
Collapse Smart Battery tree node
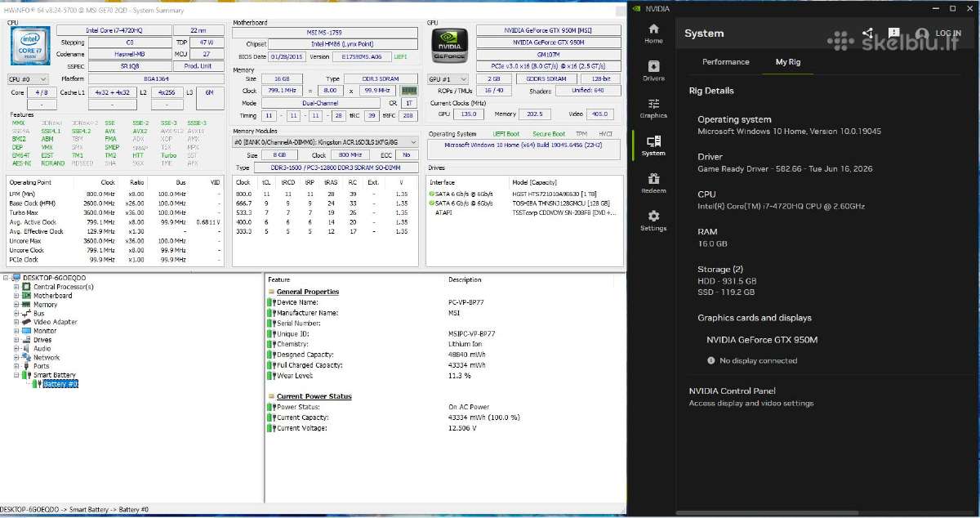[x=16, y=375]
